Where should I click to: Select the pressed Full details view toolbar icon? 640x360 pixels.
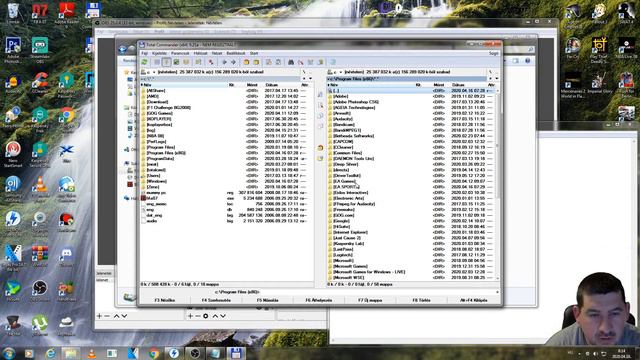[x=167, y=62]
